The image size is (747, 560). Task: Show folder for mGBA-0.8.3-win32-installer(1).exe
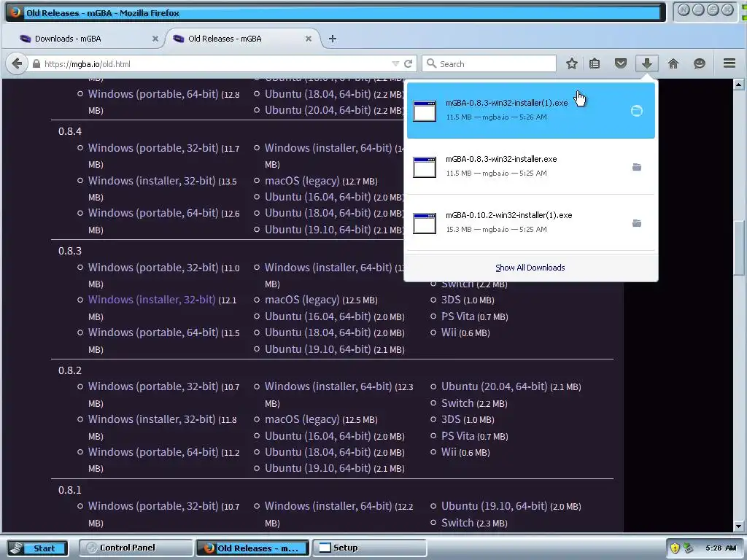pyautogui.click(x=636, y=111)
